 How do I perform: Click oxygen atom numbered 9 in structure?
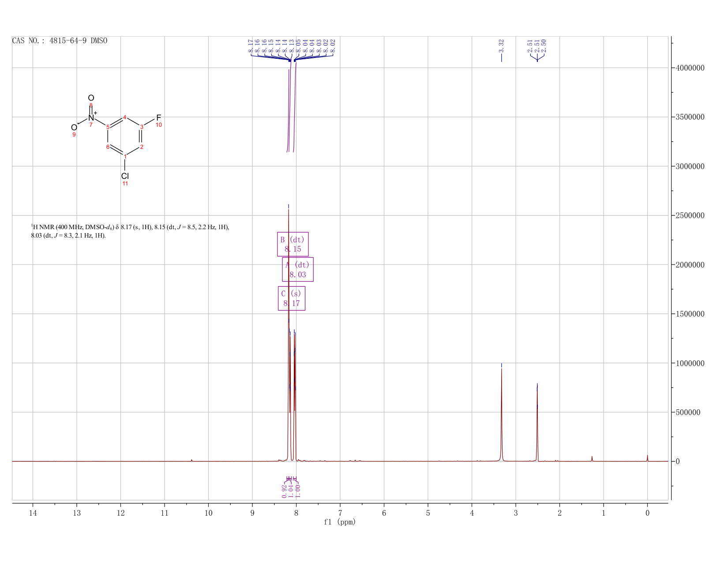tap(74, 128)
